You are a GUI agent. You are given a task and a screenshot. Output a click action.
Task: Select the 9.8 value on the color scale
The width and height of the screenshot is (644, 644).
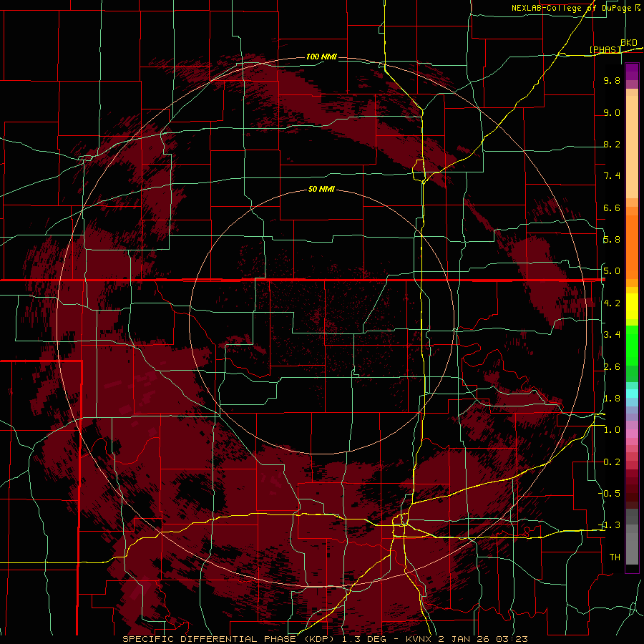click(612, 80)
